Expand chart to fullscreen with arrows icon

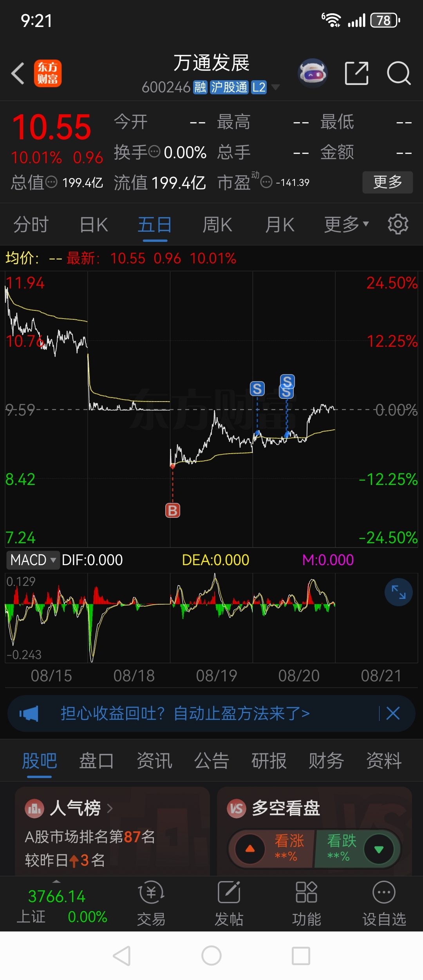point(399,592)
